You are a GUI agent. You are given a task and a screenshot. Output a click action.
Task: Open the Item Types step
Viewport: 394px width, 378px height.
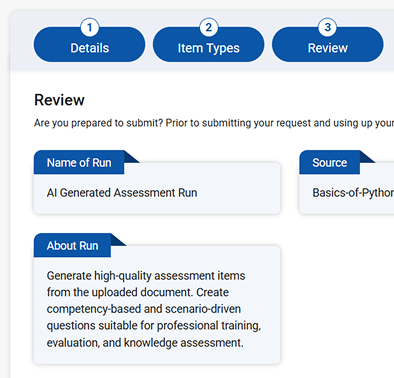208,45
